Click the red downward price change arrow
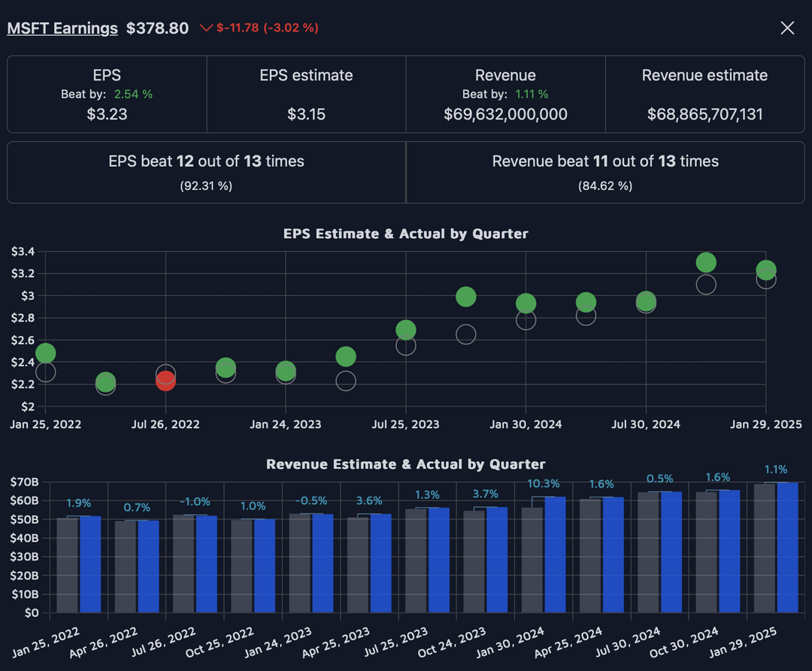Viewport: 812px width, 671px height. tap(206, 29)
